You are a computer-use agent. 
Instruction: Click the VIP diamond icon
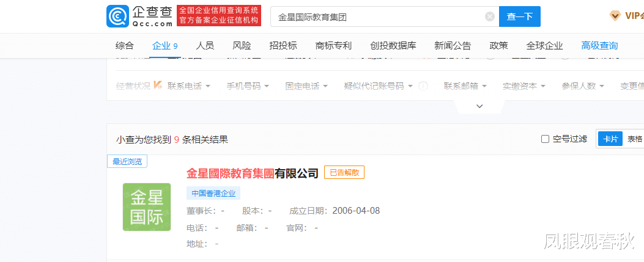pos(615,16)
